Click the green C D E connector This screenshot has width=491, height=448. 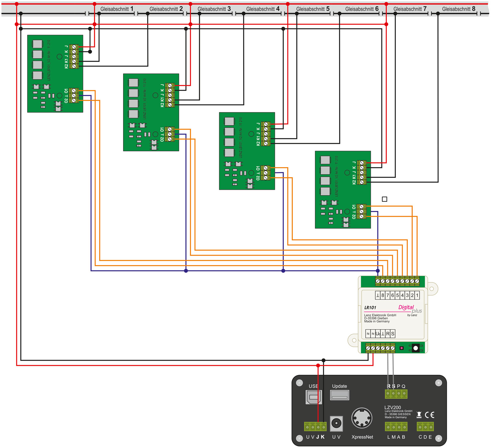tap(425, 427)
